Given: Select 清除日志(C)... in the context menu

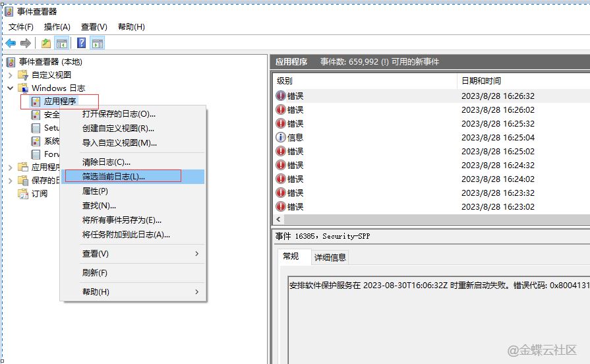Looking at the screenshot, I should 106,162.
